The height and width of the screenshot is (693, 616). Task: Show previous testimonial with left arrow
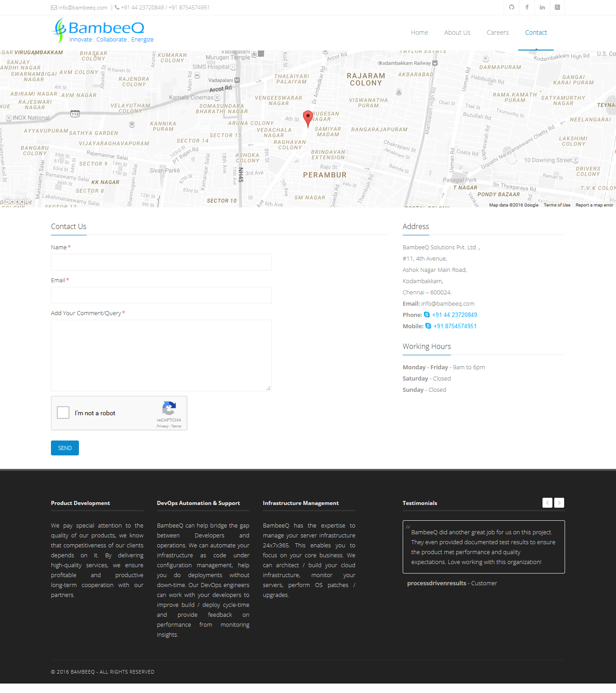(547, 503)
